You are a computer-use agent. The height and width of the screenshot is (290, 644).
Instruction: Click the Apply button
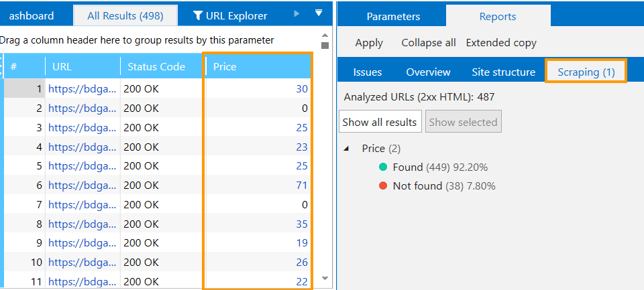(369, 43)
